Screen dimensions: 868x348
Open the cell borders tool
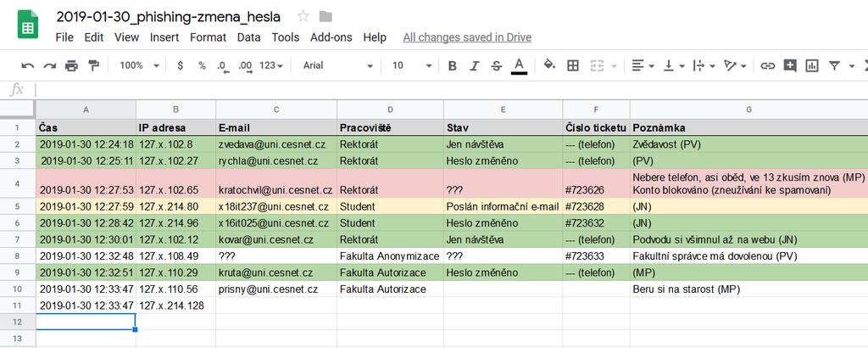coord(573,65)
